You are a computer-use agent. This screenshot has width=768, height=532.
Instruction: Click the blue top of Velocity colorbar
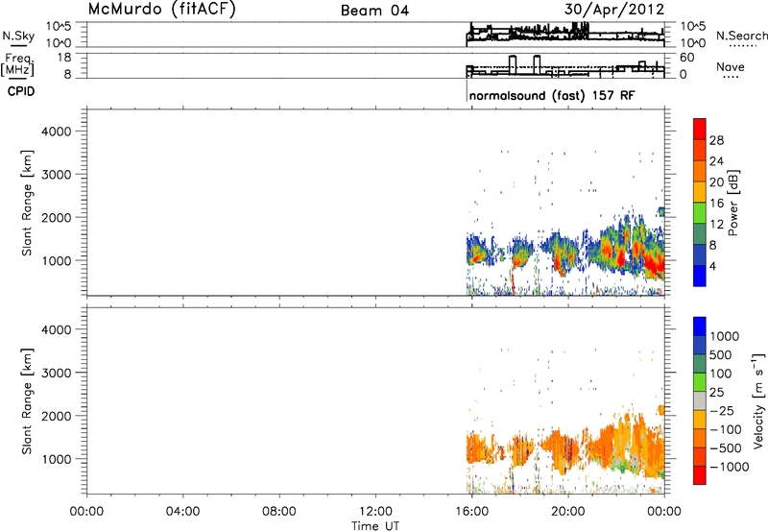[700, 326]
